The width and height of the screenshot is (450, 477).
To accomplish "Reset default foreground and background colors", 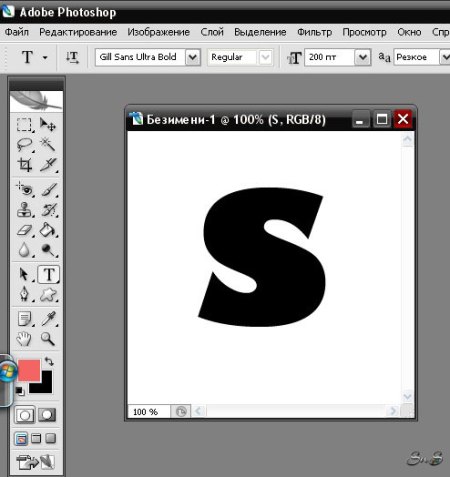I will click(20, 391).
